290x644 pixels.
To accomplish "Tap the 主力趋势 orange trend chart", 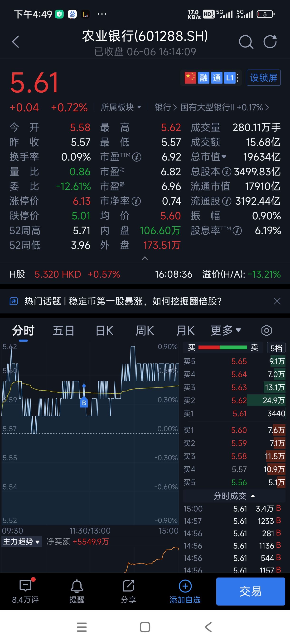I will (x=90, y=560).
